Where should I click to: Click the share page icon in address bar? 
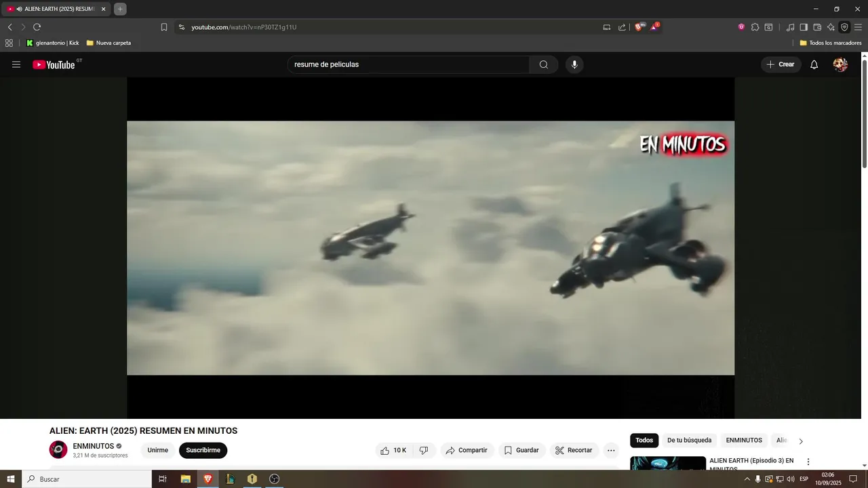(x=622, y=27)
